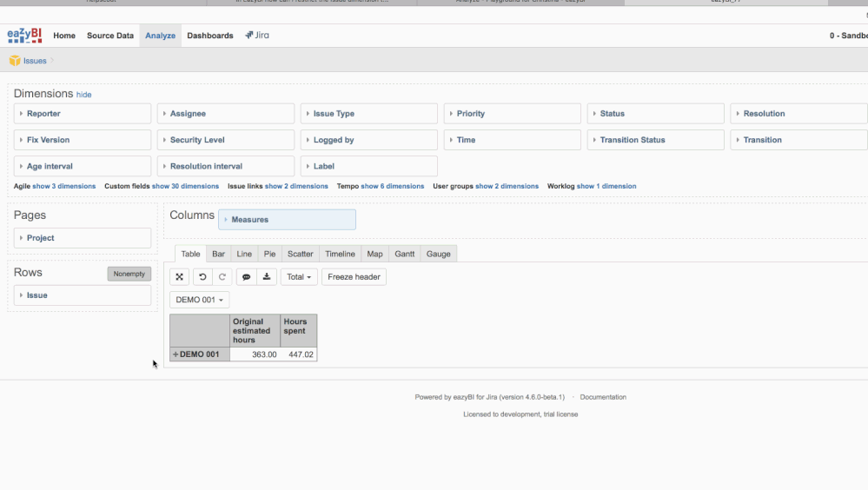Click the hide dimensions link
Viewport: 868px width, 490px height.
(x=83, y=95)
